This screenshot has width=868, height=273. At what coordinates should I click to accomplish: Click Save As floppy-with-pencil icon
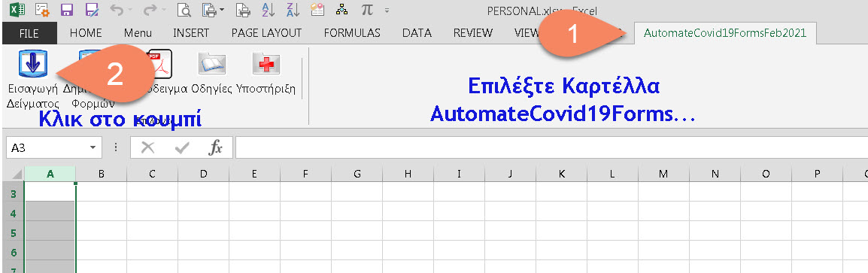[92, 10]
